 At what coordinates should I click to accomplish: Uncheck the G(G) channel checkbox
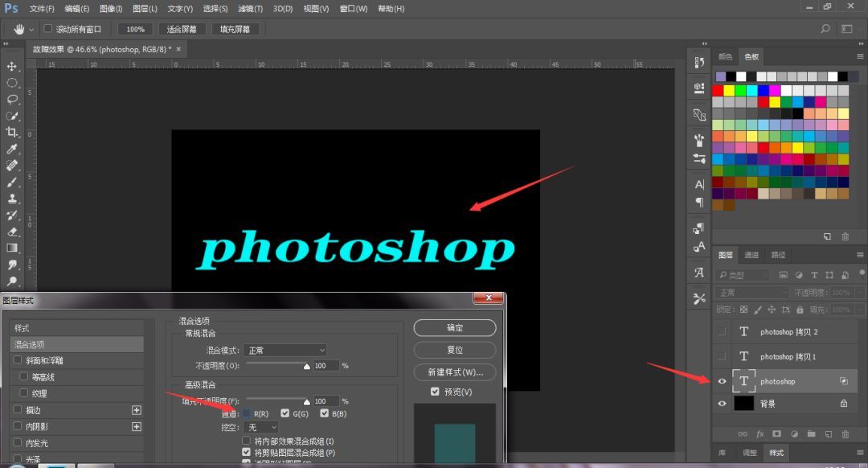click(285, 413)
